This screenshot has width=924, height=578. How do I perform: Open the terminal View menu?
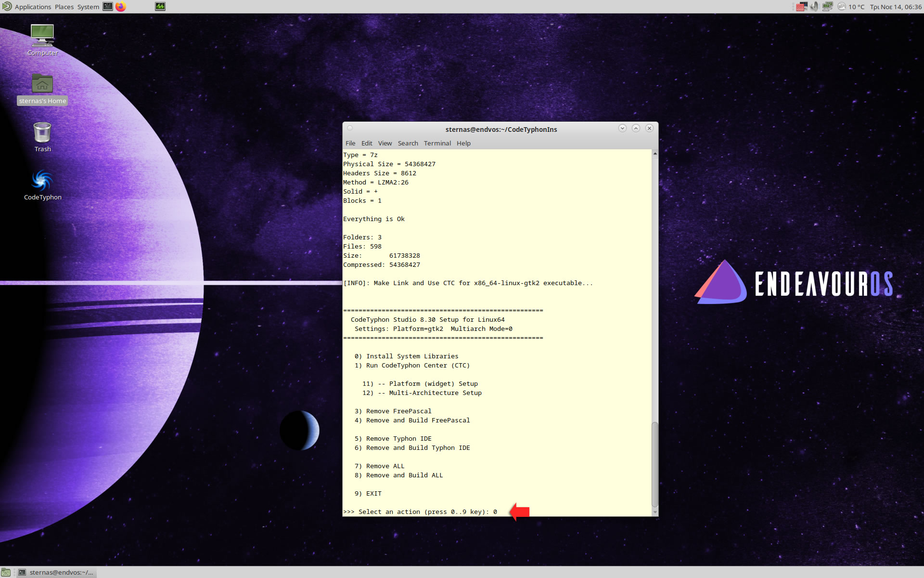click(x=385, y=143)
